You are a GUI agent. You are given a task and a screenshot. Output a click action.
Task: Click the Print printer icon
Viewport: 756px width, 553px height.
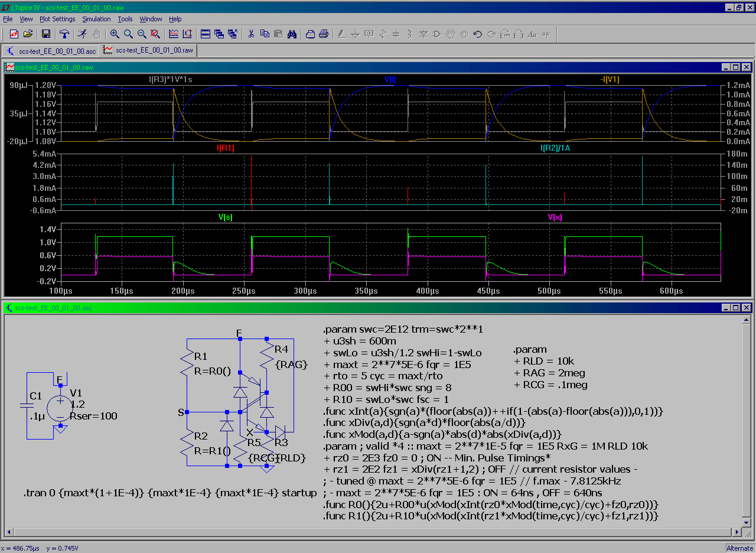point(324,34)
